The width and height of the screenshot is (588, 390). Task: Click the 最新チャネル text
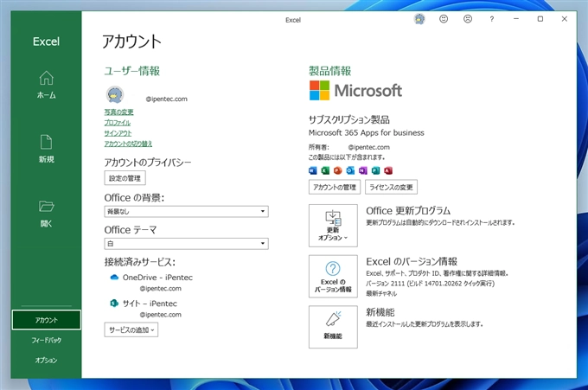point(381,294)
